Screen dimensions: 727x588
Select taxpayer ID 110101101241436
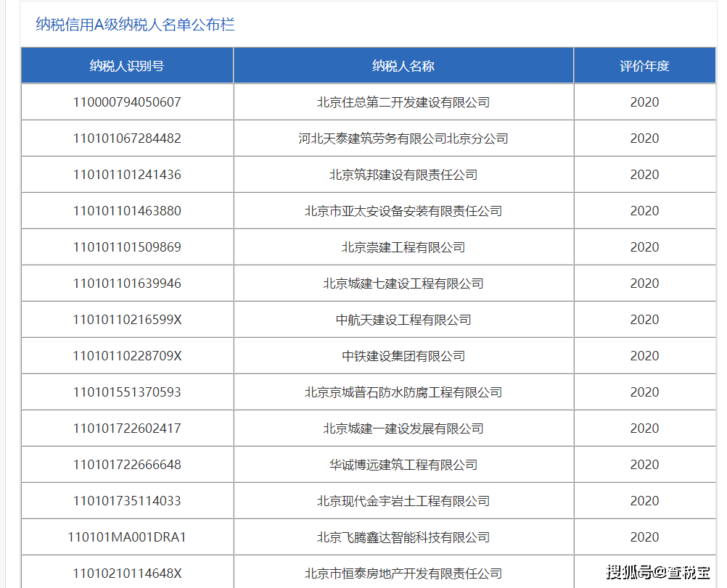pos(127,174)
